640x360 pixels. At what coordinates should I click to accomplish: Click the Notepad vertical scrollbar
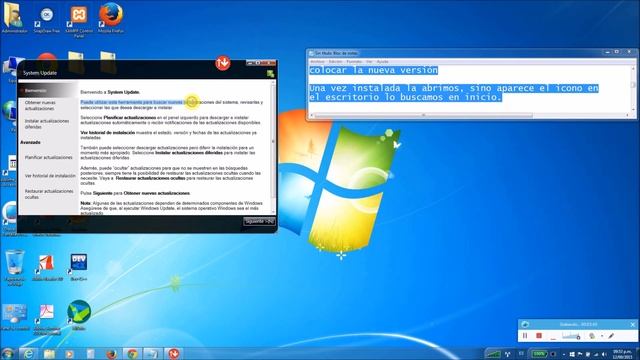(x=633, y=89)
